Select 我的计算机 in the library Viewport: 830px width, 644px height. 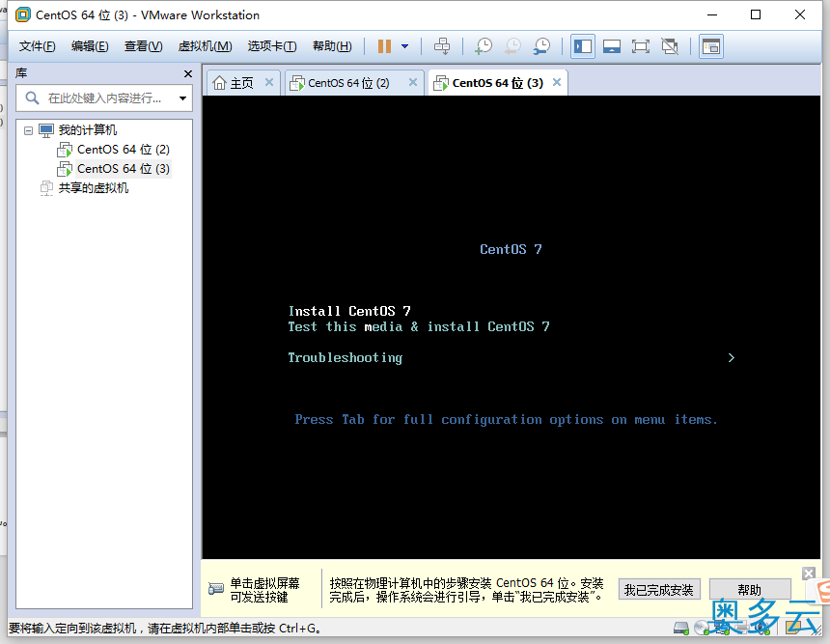[87, 129]
